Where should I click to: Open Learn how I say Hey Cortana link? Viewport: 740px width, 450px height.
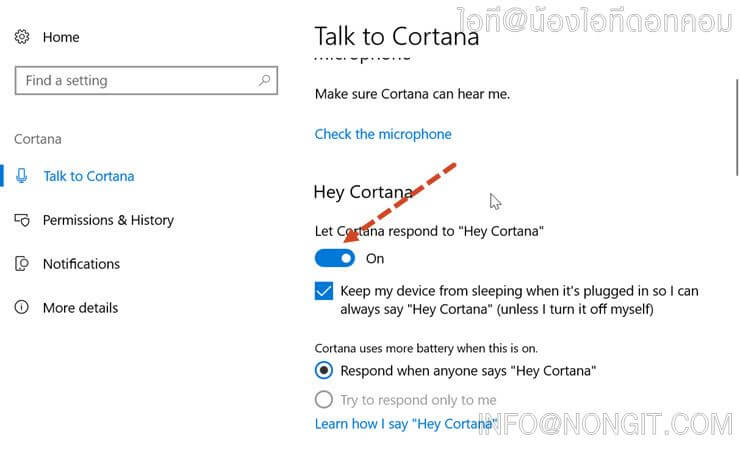tap(405, 424)
